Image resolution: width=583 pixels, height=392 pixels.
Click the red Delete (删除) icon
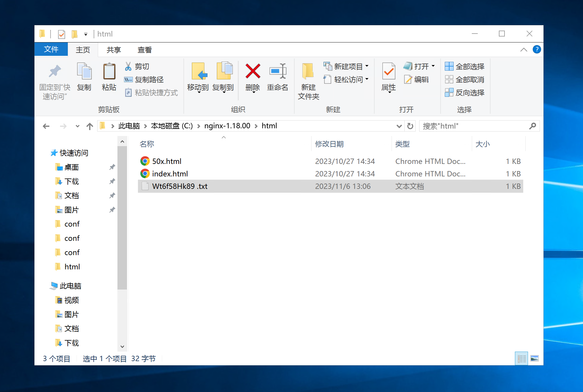[x=253, y=72]
